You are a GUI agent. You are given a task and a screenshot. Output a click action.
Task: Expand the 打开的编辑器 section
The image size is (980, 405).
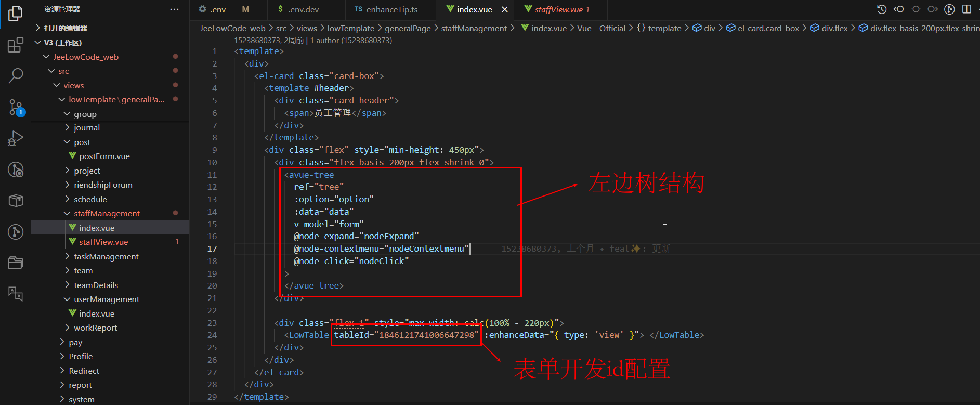coord(65,28)
